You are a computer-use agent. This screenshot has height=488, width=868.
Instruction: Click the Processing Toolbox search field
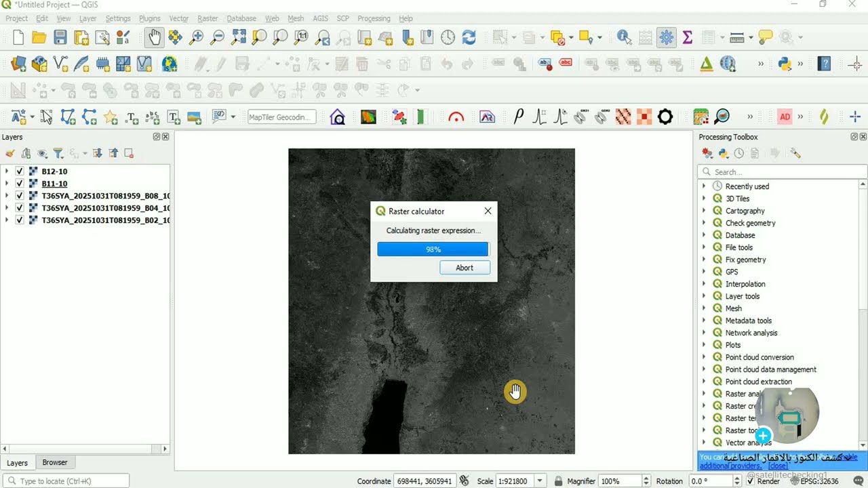pos(783,172)
